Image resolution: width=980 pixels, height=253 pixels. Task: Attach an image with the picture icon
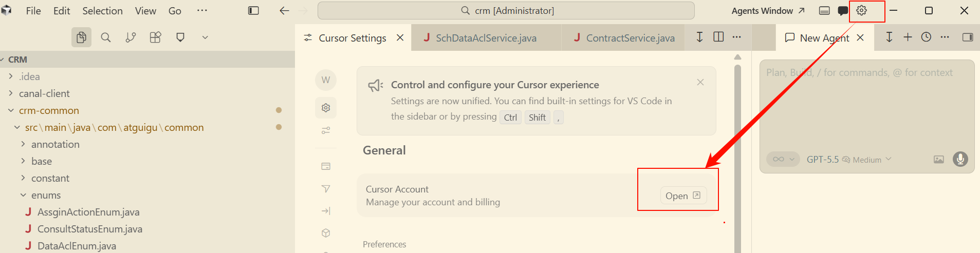coord(939,160)
